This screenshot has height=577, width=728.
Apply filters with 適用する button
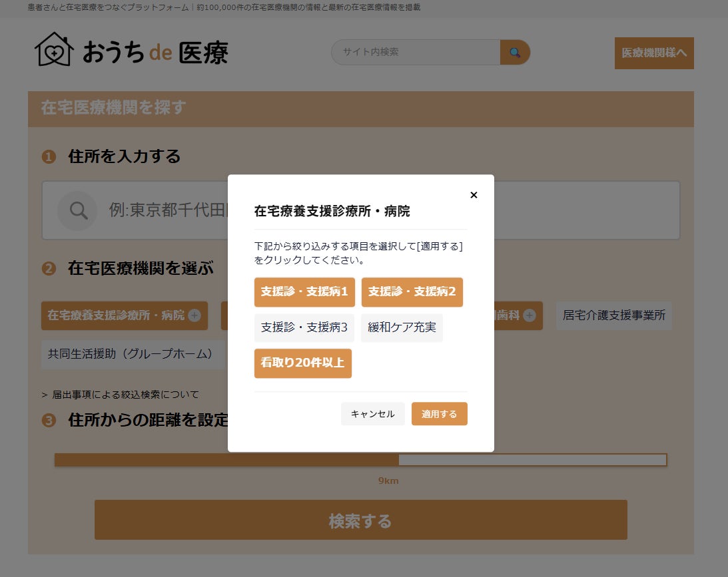(x=439, y=414)
